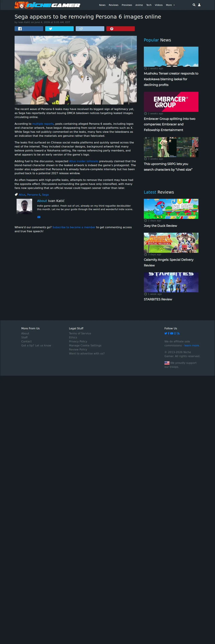This screenshot has height=644, width=215.
Task: Open the Embracer Group splitting article headline
Action: 170,125
